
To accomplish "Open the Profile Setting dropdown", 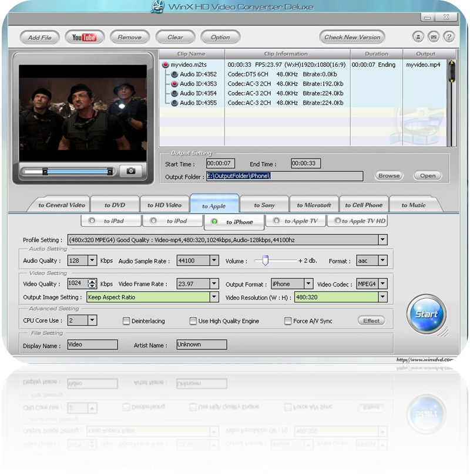I will (x=383, y=239).
